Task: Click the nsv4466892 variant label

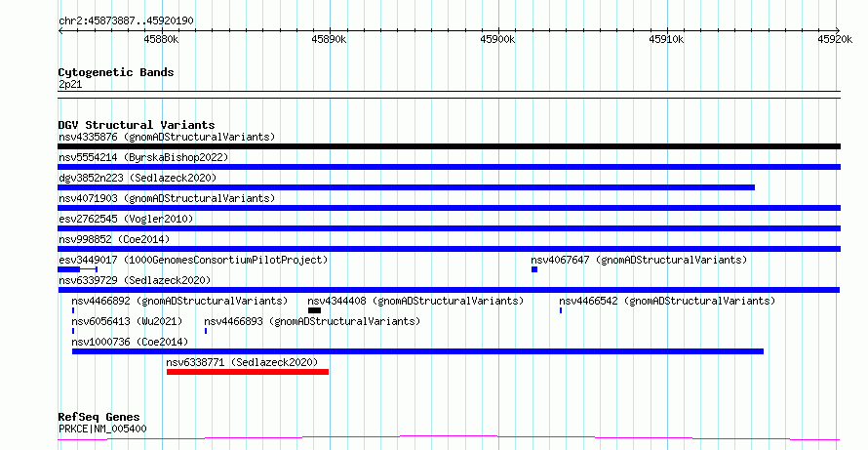Action: click(x=179, y=301)
